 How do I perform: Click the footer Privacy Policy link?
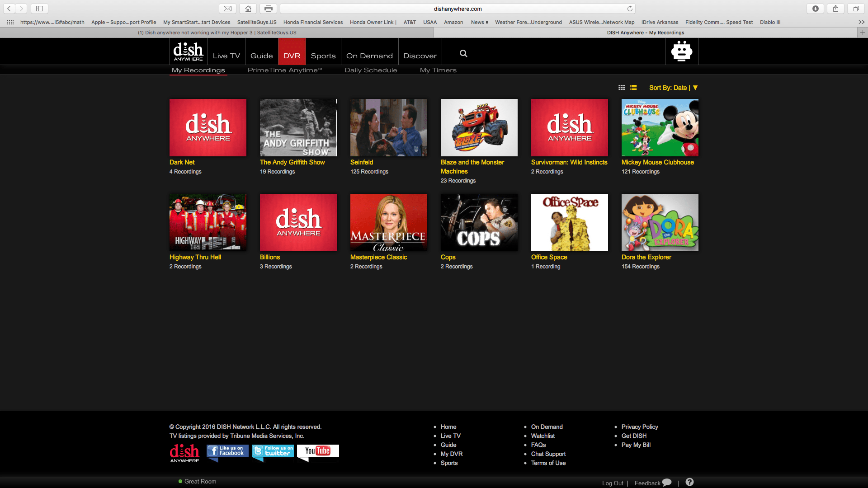coord(640,427)
